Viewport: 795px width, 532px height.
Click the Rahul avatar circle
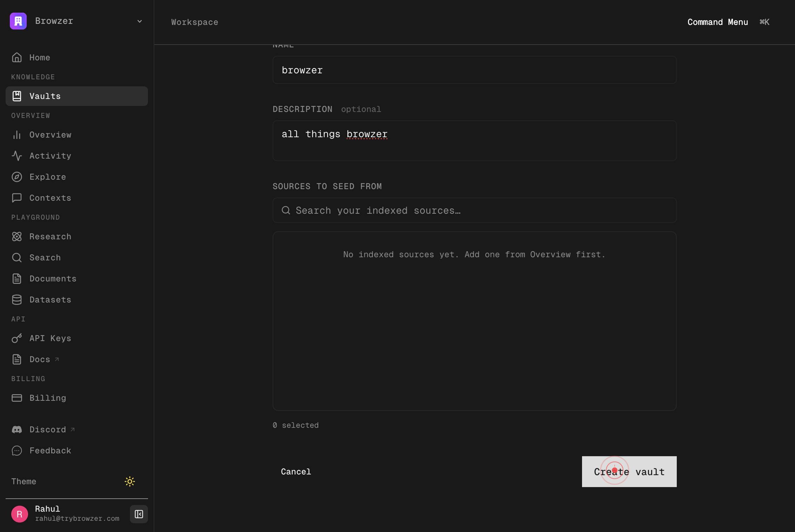tap(20, 514)
